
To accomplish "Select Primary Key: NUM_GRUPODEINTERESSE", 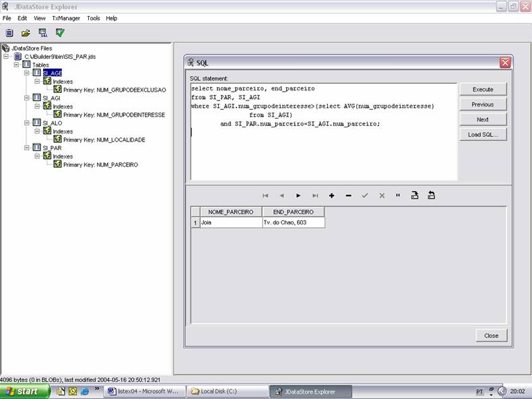I will tap(114, 115).
